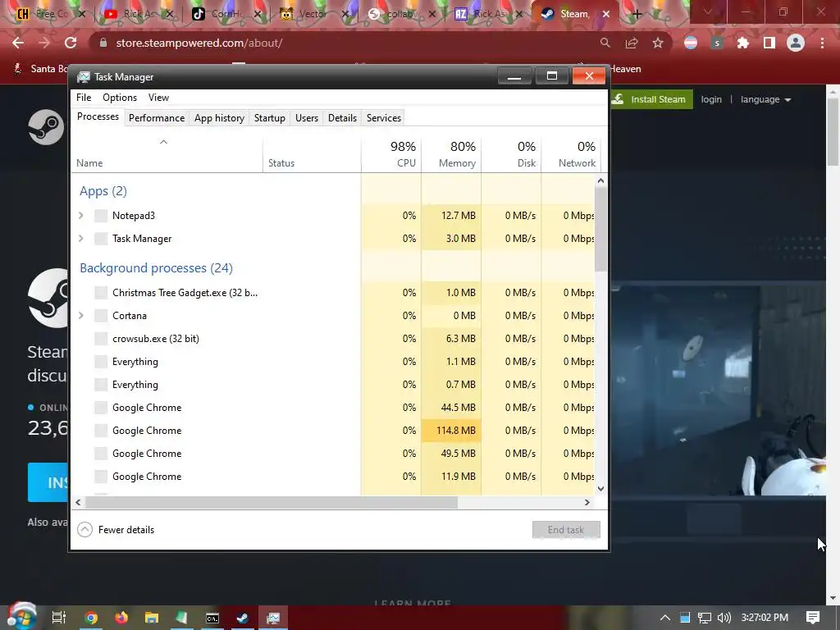This screenshot has height=630, width=840.
Task: Open Firefox from the taskbar
Action: (121, 618)
